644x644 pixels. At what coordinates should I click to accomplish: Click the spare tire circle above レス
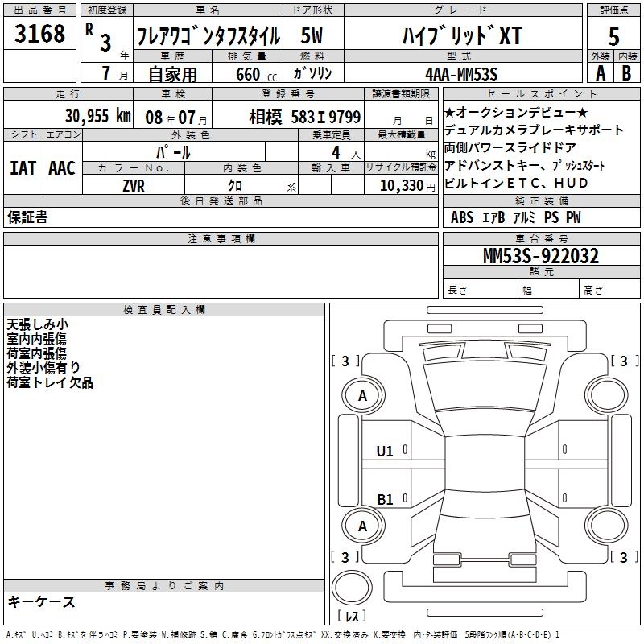click(x=352, y=588)
